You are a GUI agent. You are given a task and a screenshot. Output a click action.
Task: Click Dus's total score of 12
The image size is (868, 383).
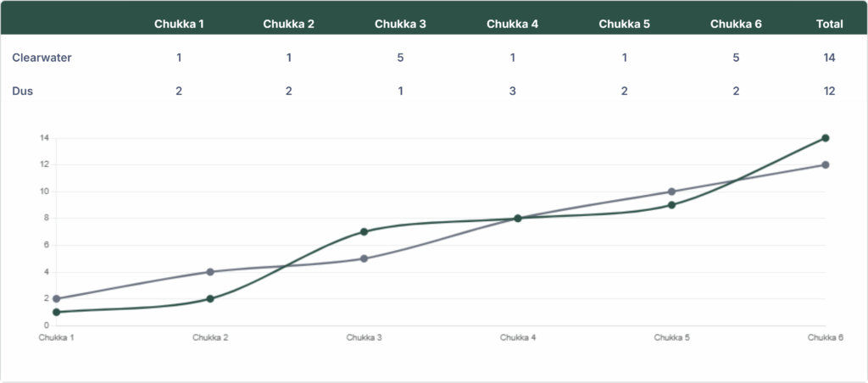[x=829, y=91]
